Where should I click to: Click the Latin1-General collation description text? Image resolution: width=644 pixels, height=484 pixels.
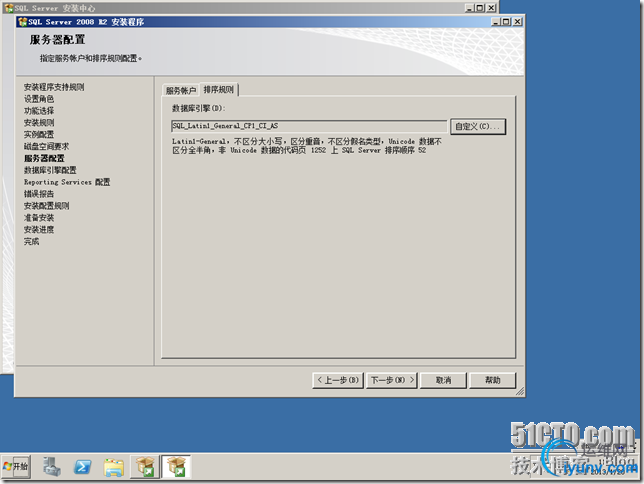coord(306,146)
